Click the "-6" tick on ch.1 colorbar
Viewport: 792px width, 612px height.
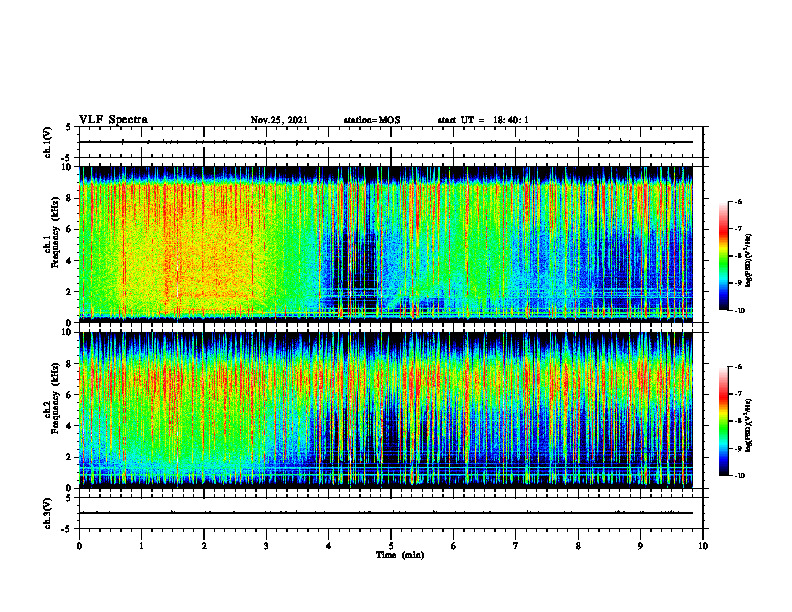pos(738,202)
